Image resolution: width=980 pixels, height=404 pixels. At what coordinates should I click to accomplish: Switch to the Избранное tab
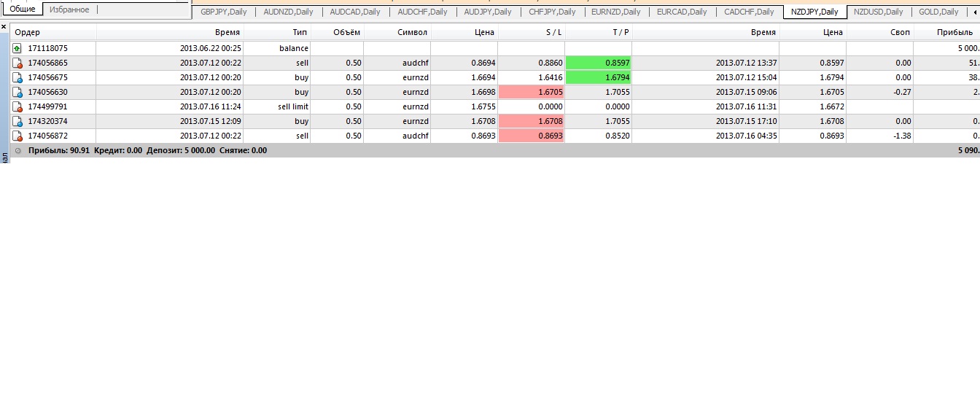[69, 9]
